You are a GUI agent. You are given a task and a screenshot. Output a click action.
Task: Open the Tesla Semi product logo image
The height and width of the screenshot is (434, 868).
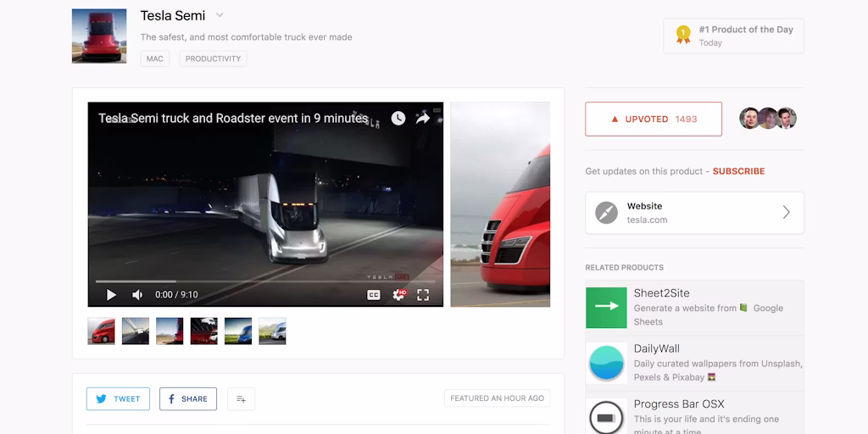pyautogui.click(x=99, y=36)
